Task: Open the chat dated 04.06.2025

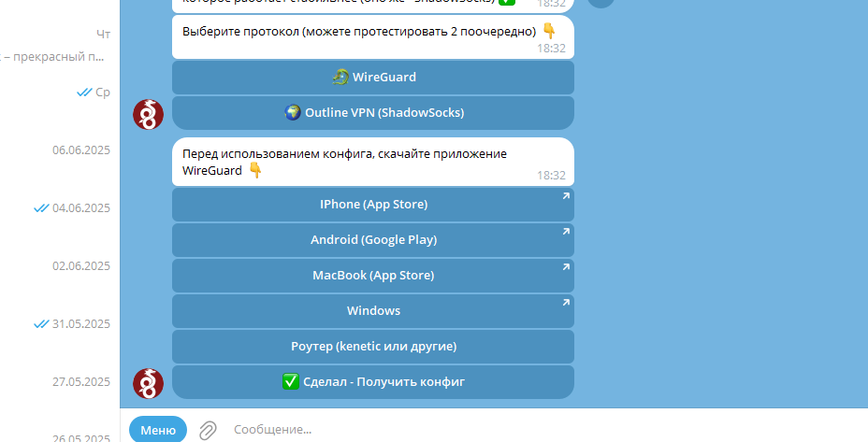Action: pos(60,208)
